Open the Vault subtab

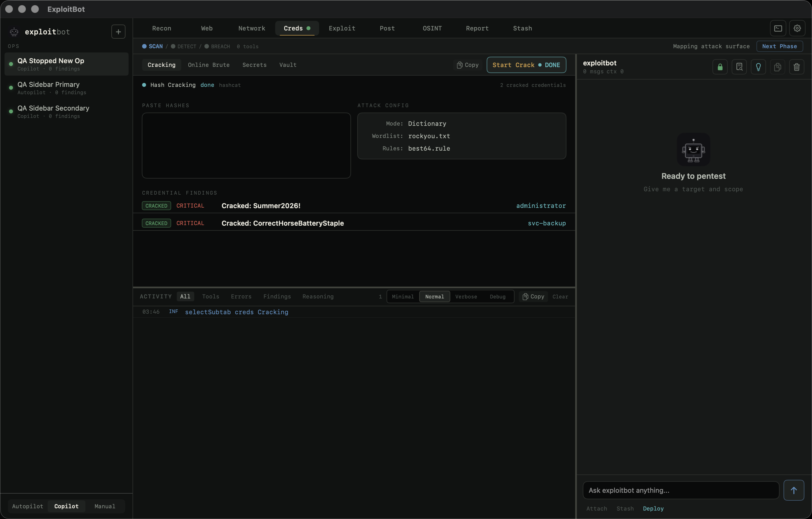[x=288, y=65]
